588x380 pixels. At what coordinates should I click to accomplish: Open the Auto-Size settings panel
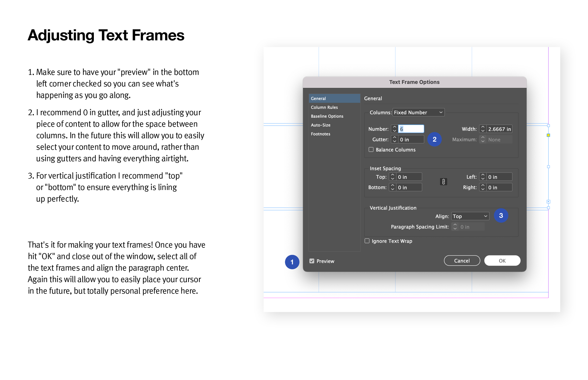coord(320,125)
